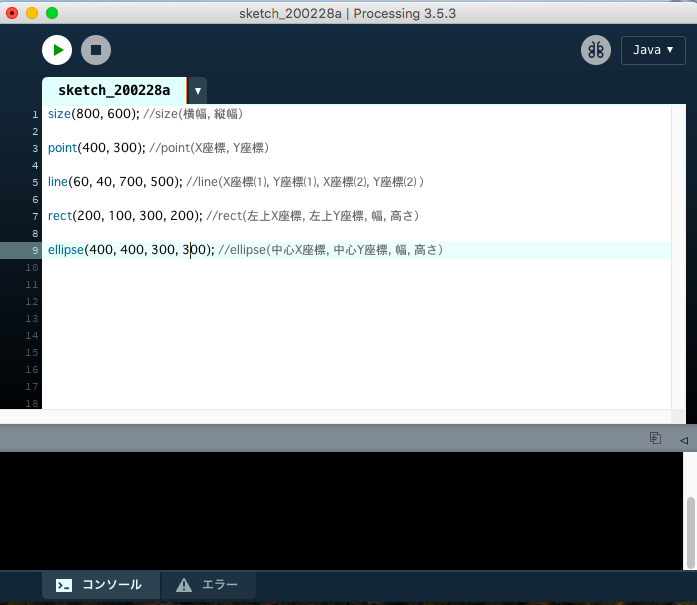
Task: Click the size keyword on line 1
Action: (59, 114)
